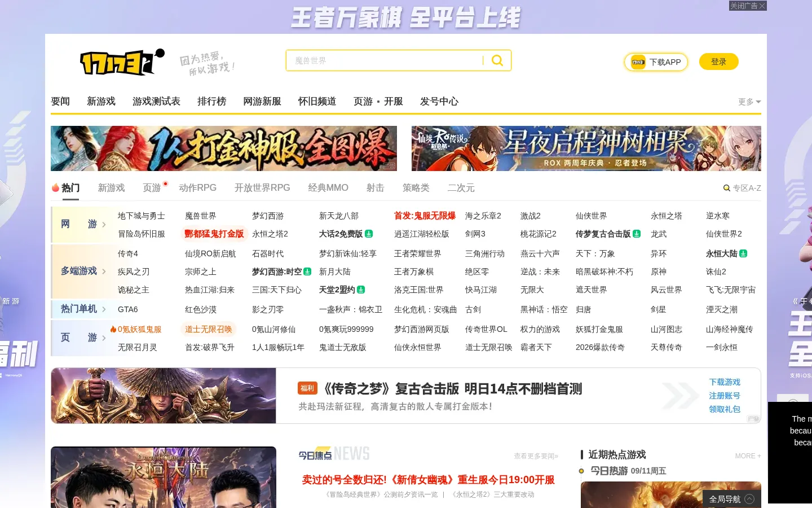Select the 二次元 tab
Screen dimensions: 812x508
[461, 188]
